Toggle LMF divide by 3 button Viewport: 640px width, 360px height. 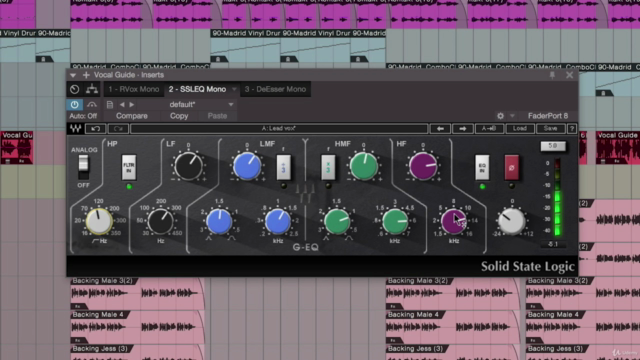[283, 167]
